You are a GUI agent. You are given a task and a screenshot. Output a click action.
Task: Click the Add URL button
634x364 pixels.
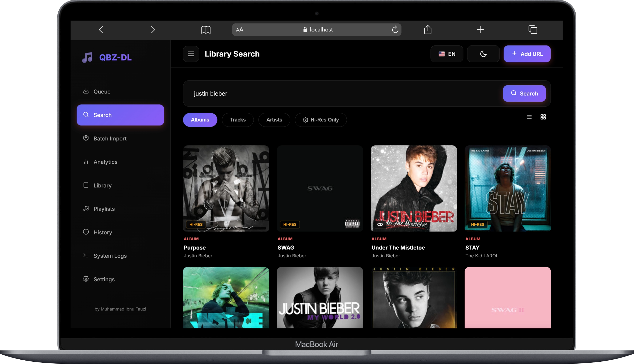pos(527,54)
